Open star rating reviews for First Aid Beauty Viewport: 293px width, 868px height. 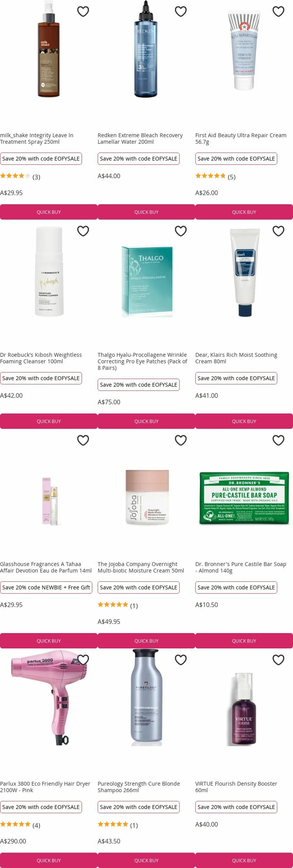215,176
